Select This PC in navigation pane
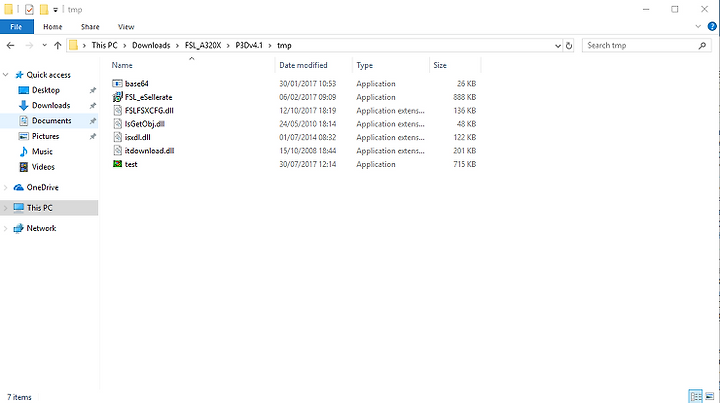 click(39, 208)
